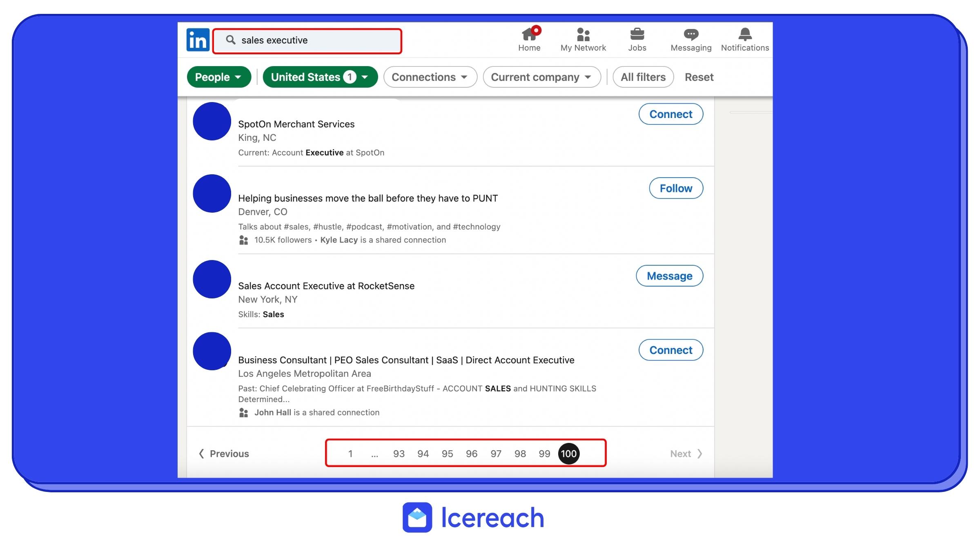Open the Current company filter dropdown
Viewport: 980px width, 547px height.
tap(541, 77)
